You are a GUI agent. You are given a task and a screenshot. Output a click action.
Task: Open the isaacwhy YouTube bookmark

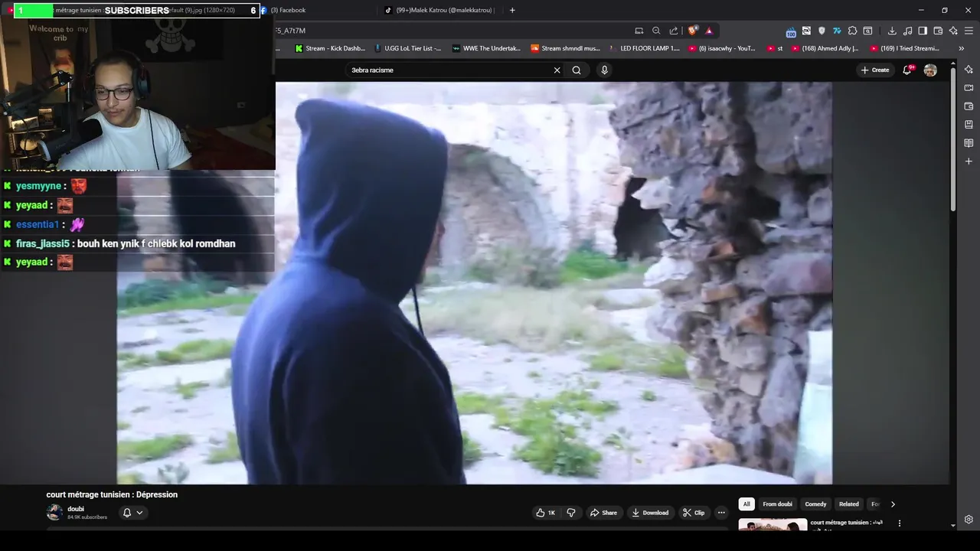coord(723,48)
